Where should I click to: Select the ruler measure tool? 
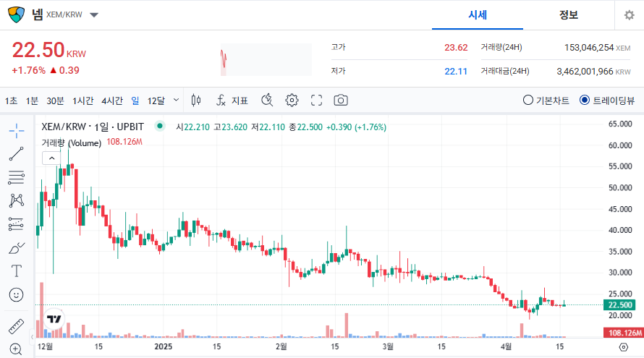click(17, 326)
